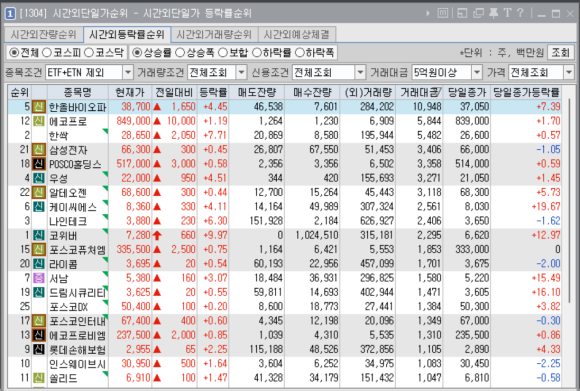Select the 하락률 radio button
The width and height of the screenshot is (580, 391).
(x=257, y=53)
